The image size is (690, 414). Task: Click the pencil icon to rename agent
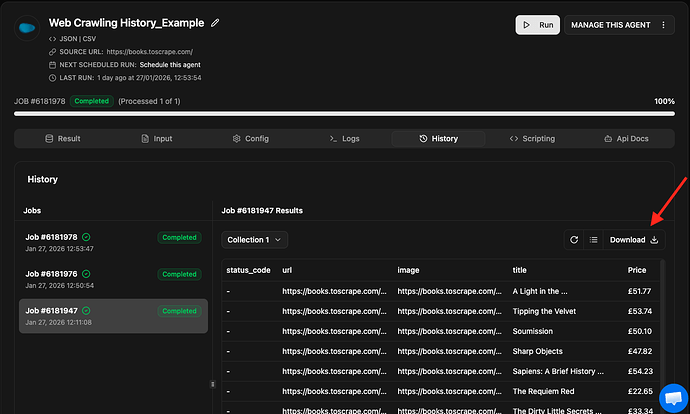coord(215,22)
